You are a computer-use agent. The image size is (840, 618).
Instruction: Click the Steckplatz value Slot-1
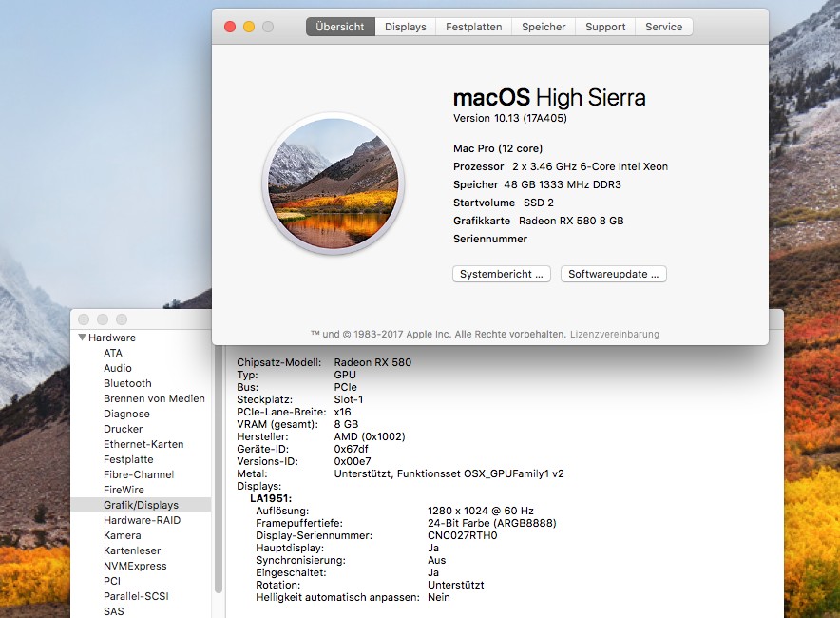coord(349,399)
